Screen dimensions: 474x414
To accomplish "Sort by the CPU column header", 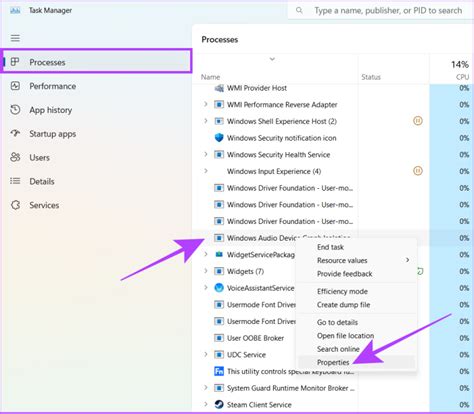I will click(x=462, y=77).
